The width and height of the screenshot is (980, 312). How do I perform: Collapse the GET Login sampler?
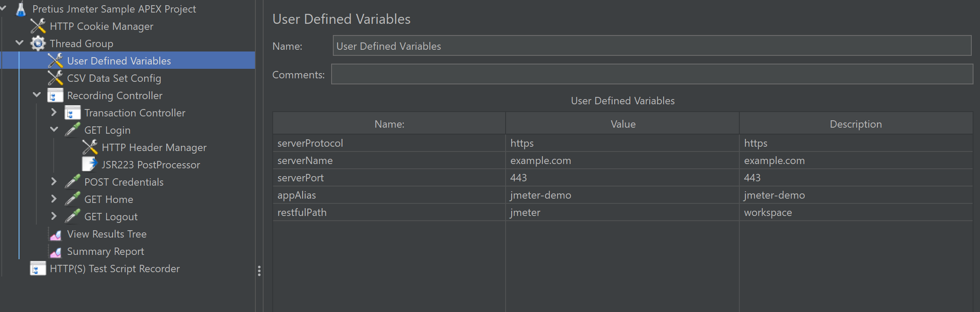point(54,129)
